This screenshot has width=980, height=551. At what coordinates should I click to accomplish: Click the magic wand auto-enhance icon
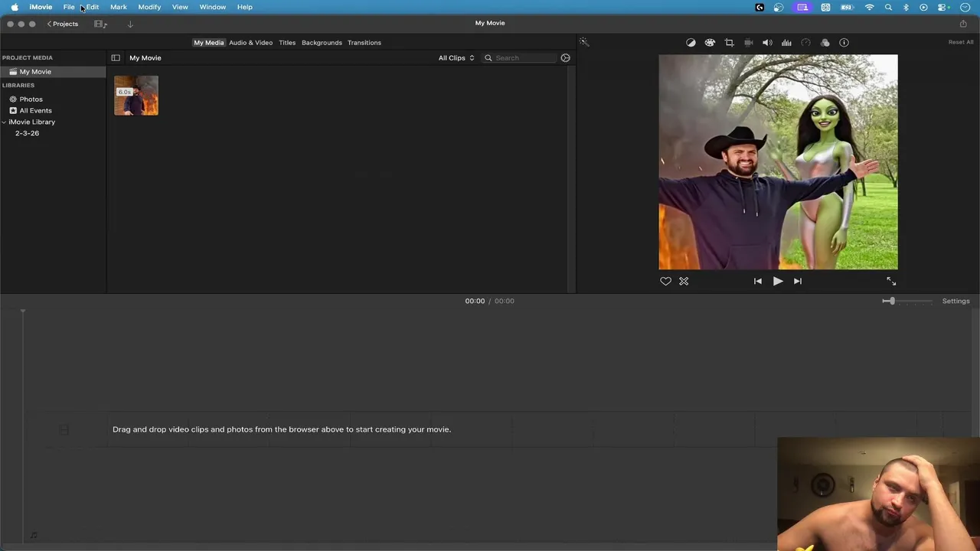[583, 43]
